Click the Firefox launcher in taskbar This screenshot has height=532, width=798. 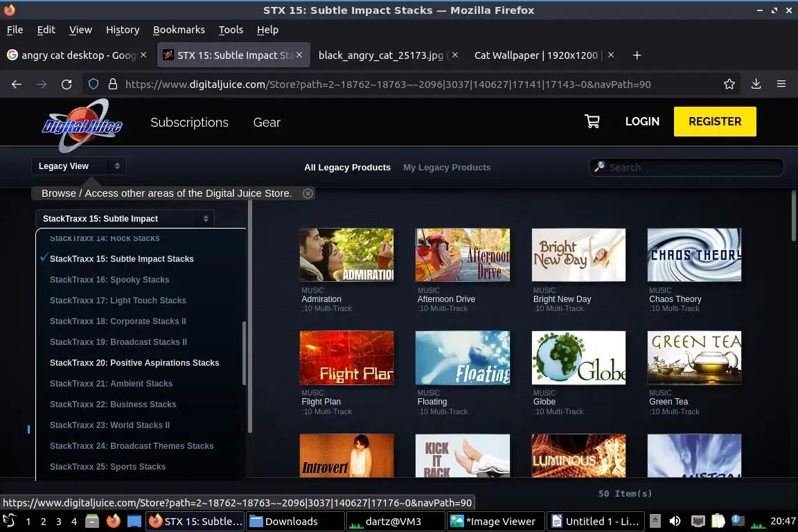pos(114,521)
